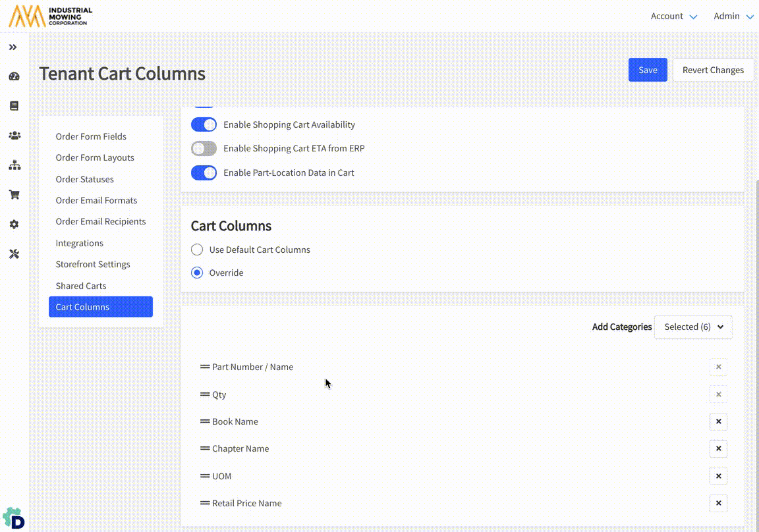Select Use Default Cart Columns option
This screenshot has width=759, height=532.
[x=197, y=250]
